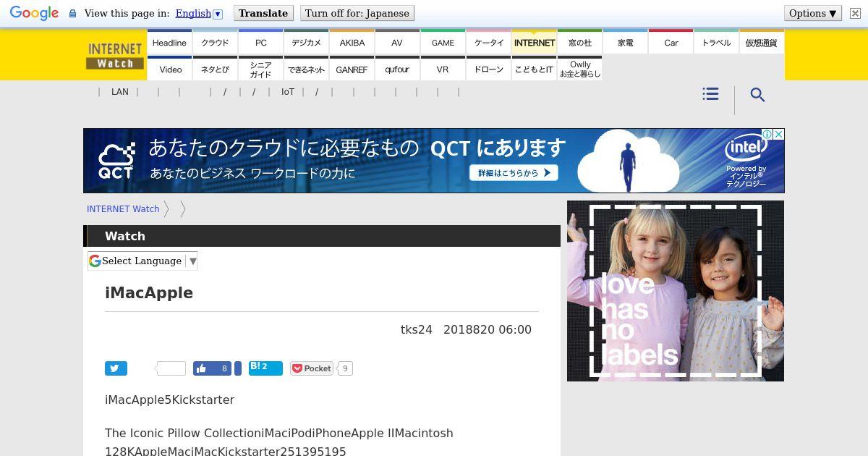Open the hamburger list menu icon
The width and height of the screenshot is (868, 456).
tap(710, 94)
